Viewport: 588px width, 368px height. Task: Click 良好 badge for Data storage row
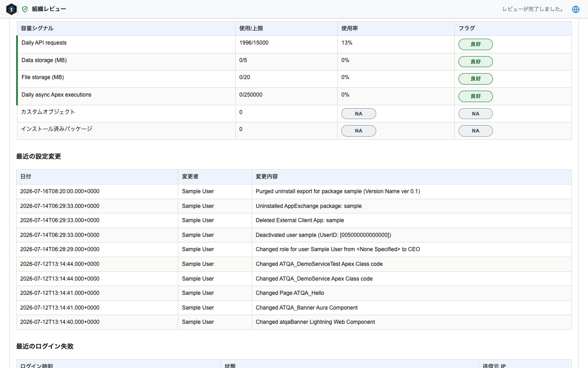coord(475,62)
